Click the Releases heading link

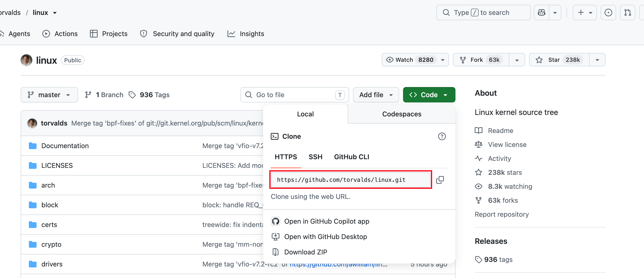pyautogui.click(x=491, y=241)
